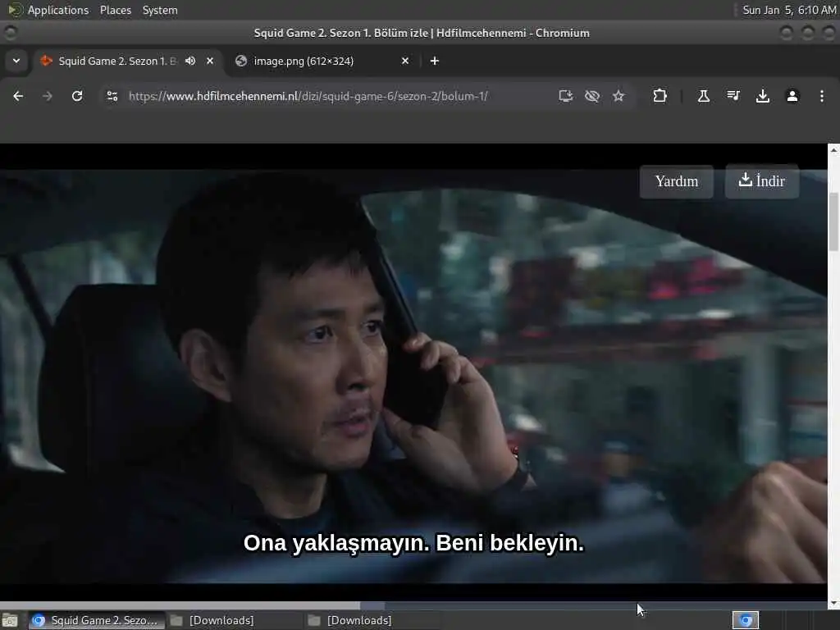Click the Yardım button

[x=677, y=181]
